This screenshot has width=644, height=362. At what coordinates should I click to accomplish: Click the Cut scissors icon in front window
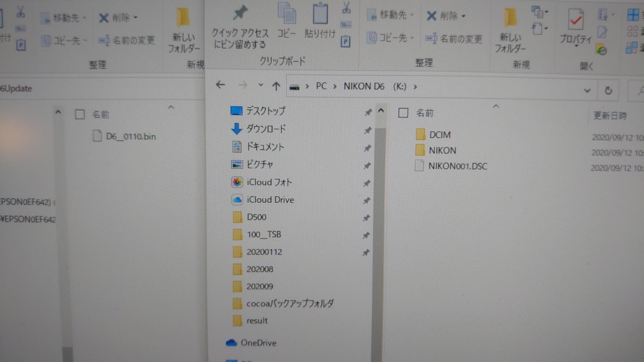pos(346,8)
